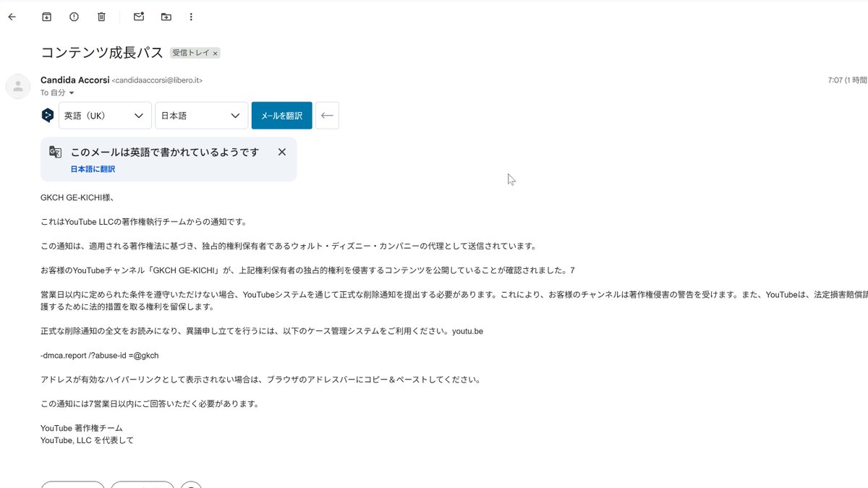Dismiss the translation suggestion banner
The height and width of the screenshot is (488, 868).
click(x=282, y=152)
